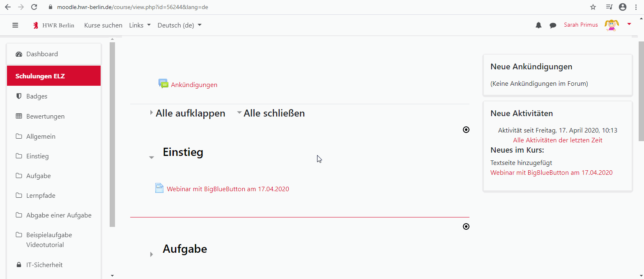This screenshot has width=644, height=279.
Task: Reload the page in browser
Action: pos(34,7)
